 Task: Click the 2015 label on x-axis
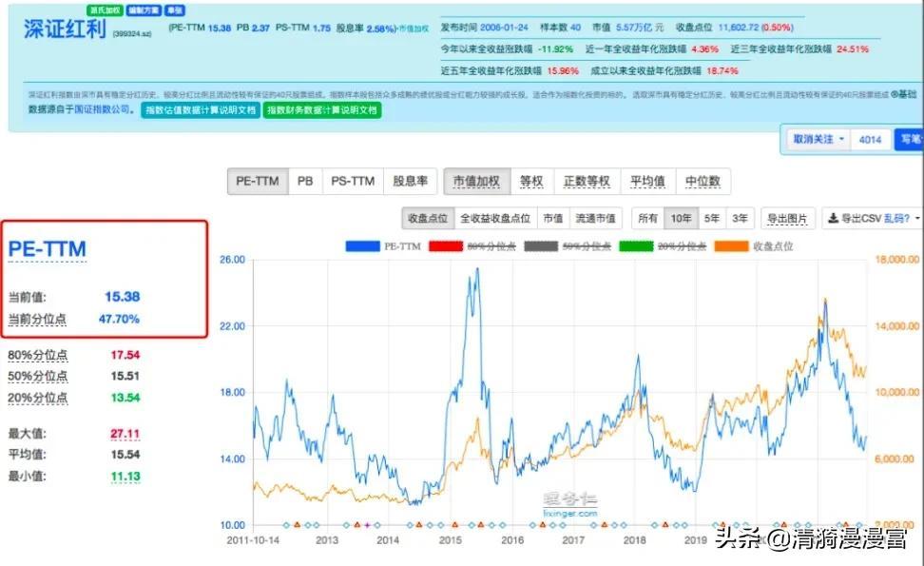(451, 539)
